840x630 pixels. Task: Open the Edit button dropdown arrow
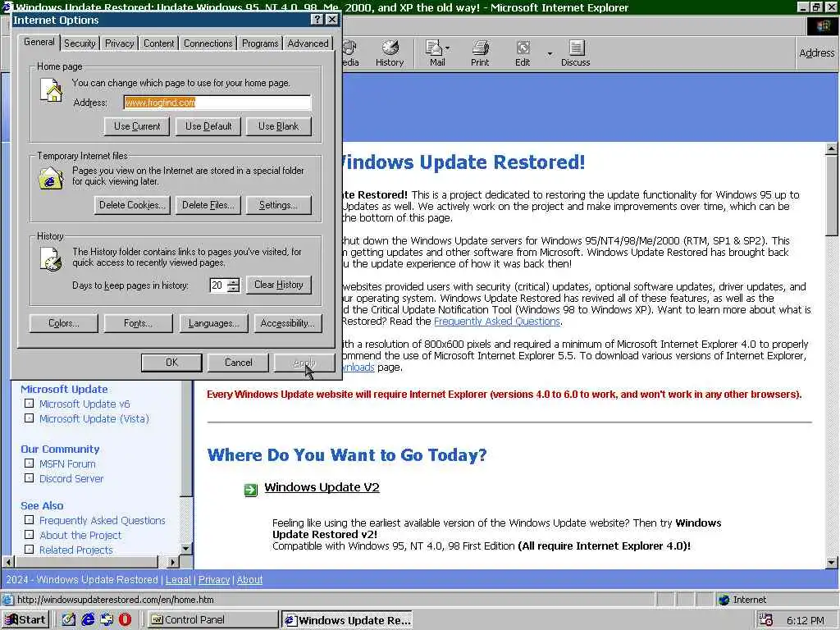point(549,53)
